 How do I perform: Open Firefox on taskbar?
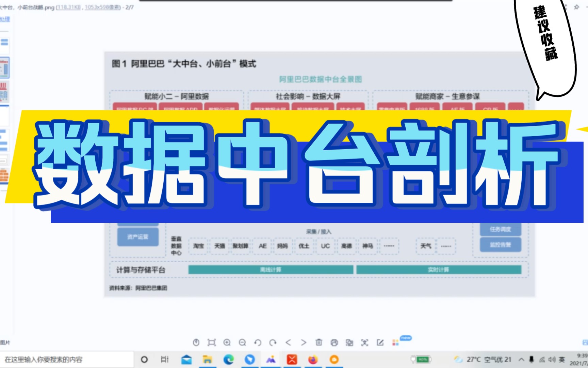(313, 359)
